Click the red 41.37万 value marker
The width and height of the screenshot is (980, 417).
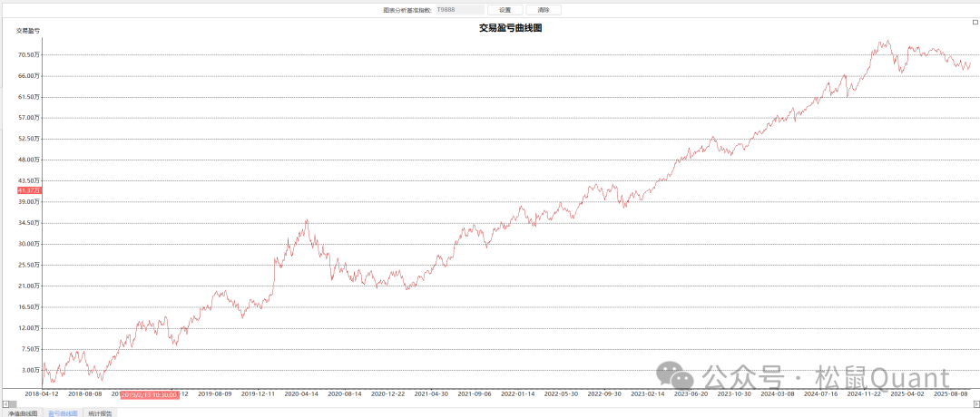point(29,190)
